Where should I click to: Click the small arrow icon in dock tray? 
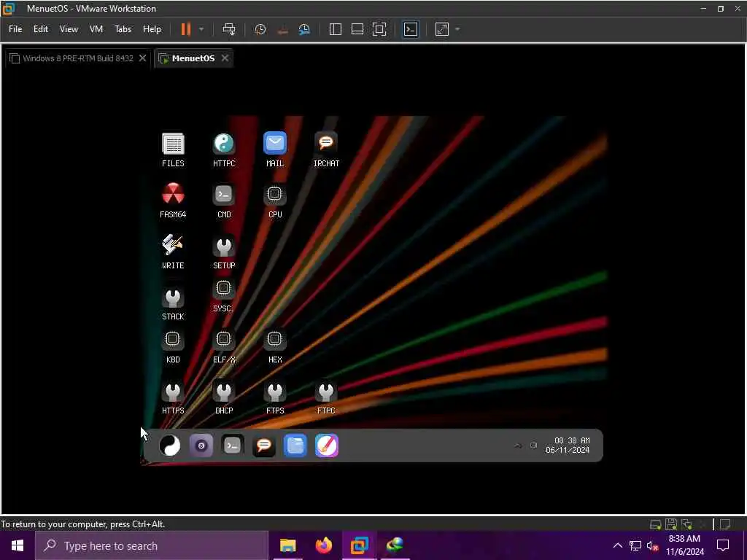click(517, 446)
